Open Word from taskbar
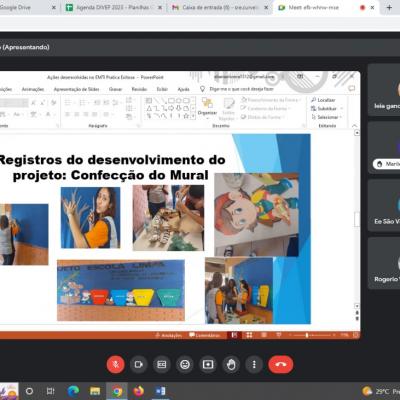 click(x=160, y=391)
